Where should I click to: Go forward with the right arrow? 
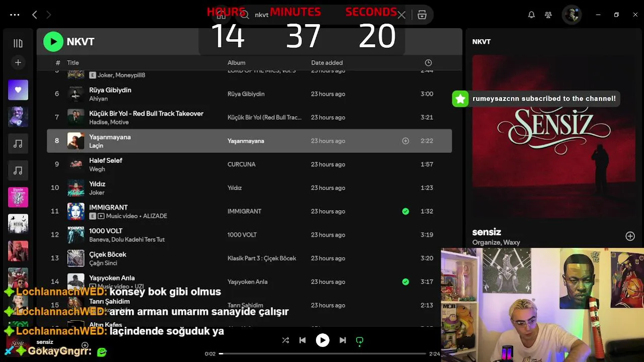(x=49, y=15)
